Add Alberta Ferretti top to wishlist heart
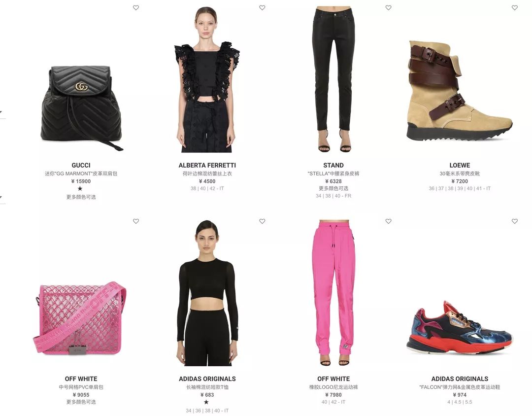Viewport: 532px width, 416px height. coord(262,7)
